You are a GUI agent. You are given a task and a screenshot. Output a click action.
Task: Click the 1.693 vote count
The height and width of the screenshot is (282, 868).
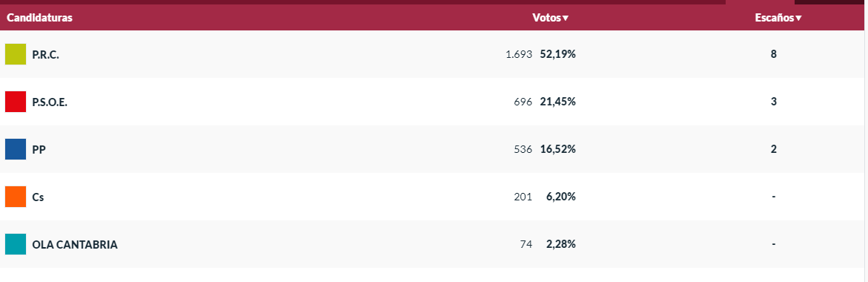pyautogui.click(x=519, y=54)
